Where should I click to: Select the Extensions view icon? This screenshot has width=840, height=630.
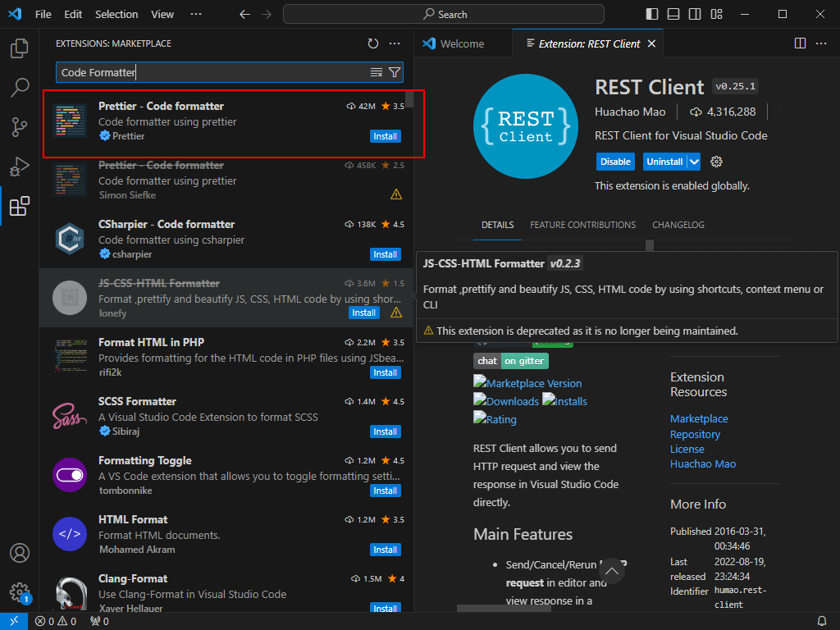coord(20,206)
